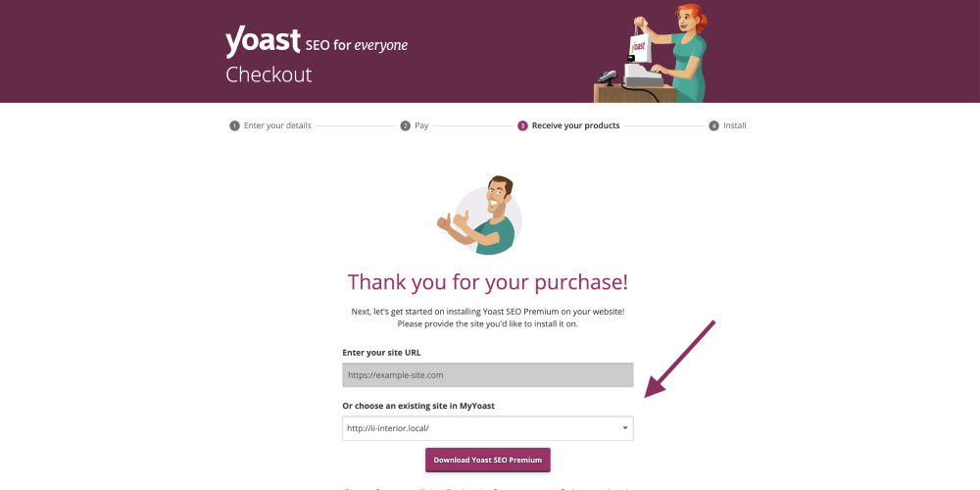Click the 'Thank you for your purchase!' heading
The width and height of the screenshot is (980, 490).
coord(488,282)
